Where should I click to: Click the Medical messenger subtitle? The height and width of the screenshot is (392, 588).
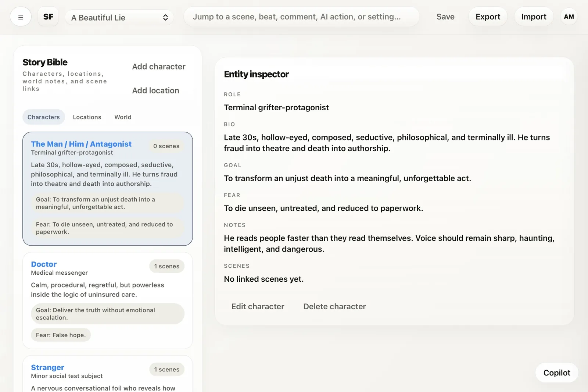point(60,273)
